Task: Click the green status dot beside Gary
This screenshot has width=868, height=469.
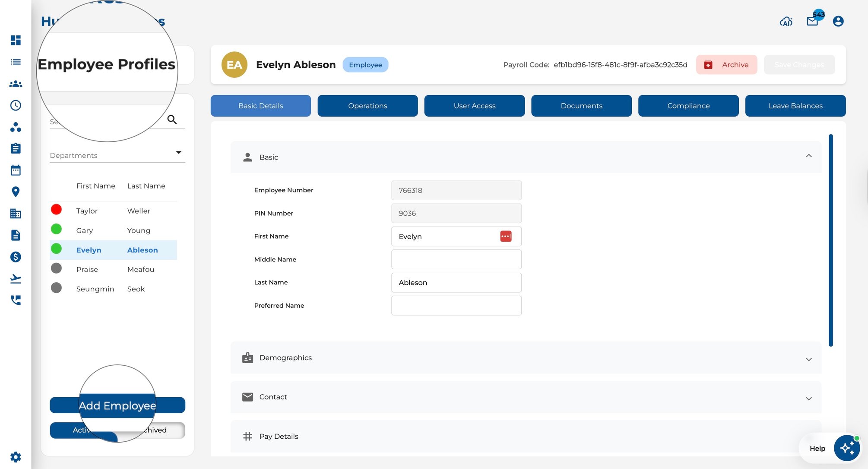Action: tap(56, 229)
